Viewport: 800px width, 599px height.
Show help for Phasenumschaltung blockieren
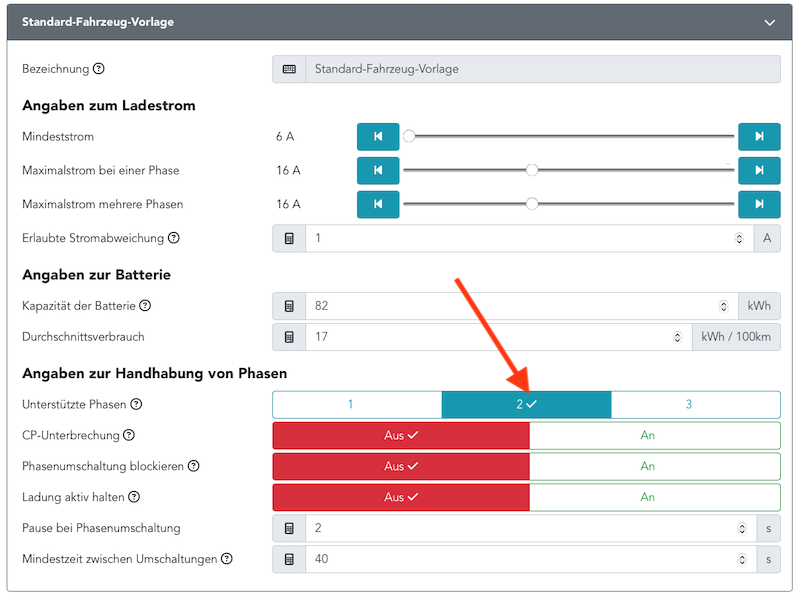coord(194,466)
